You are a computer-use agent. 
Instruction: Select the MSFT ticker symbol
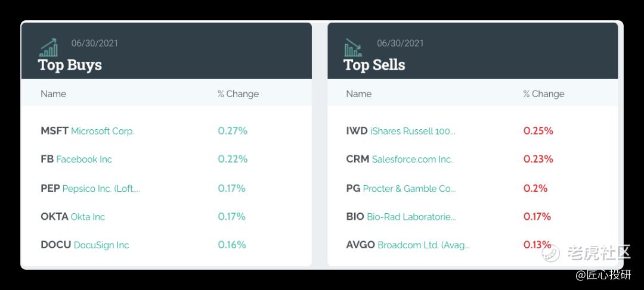(x=55, y=131)
